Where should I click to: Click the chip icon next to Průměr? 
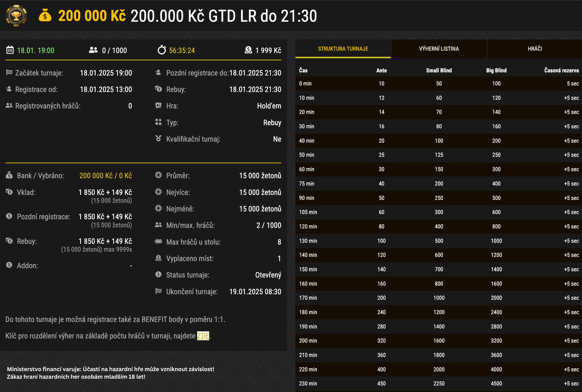point(158,175)
